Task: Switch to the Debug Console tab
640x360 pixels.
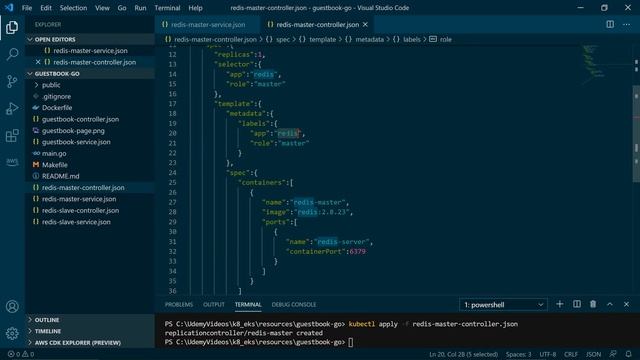Action: click(294, 304)
